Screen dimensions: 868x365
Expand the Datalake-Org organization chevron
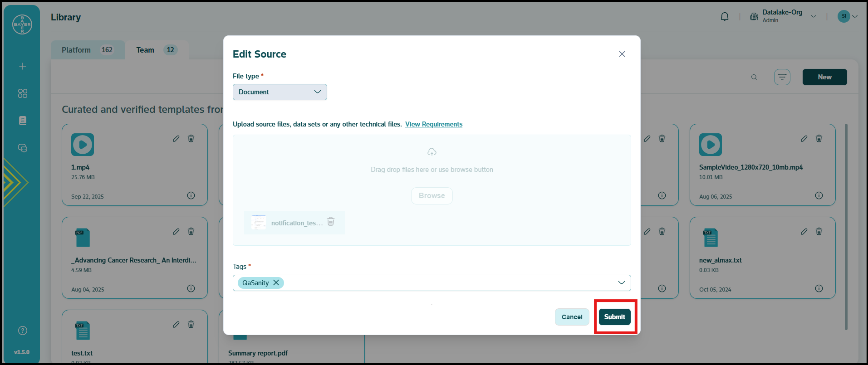click(814, 17)
